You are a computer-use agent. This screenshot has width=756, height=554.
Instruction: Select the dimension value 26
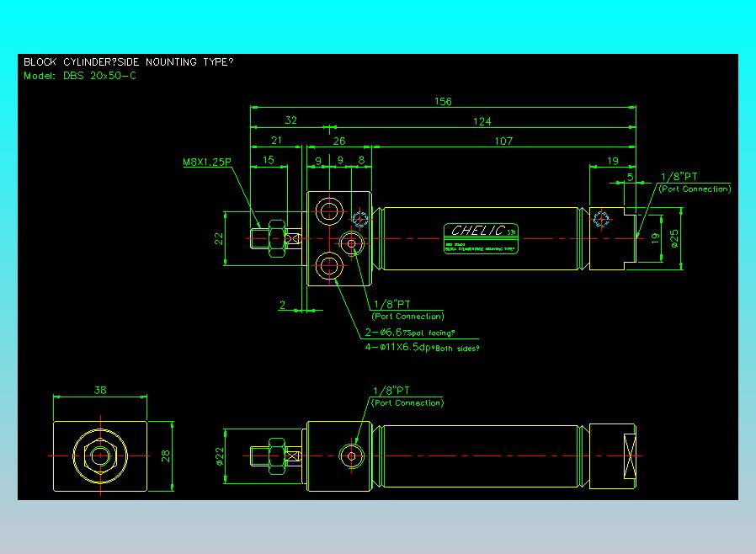click(x=339, y=141)
